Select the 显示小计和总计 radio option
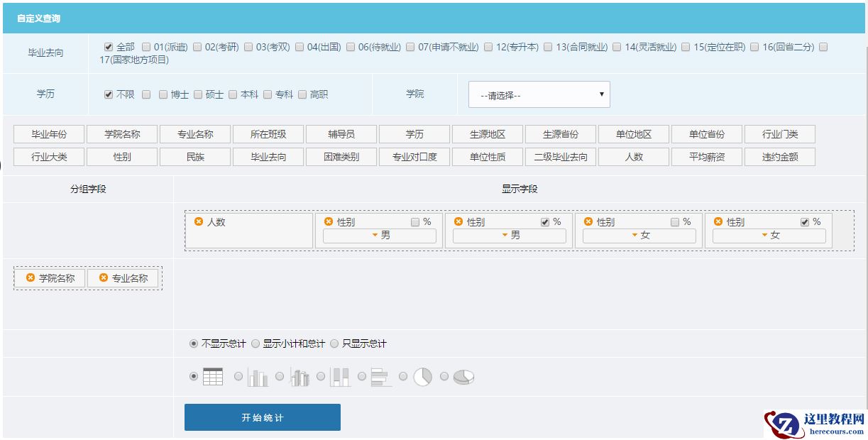 [x=256, y=343]
